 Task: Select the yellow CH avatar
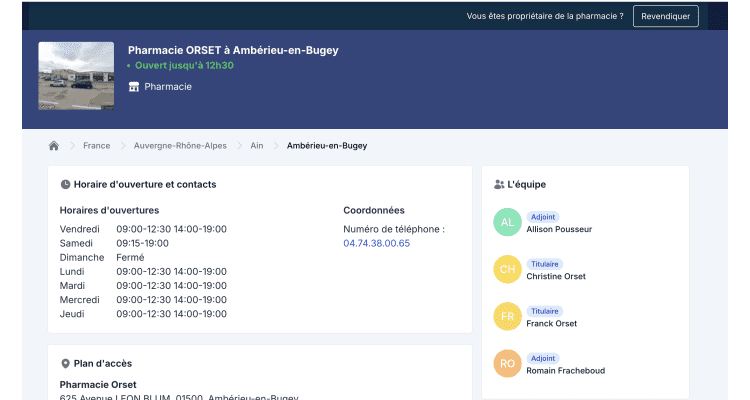click(507, 269)
